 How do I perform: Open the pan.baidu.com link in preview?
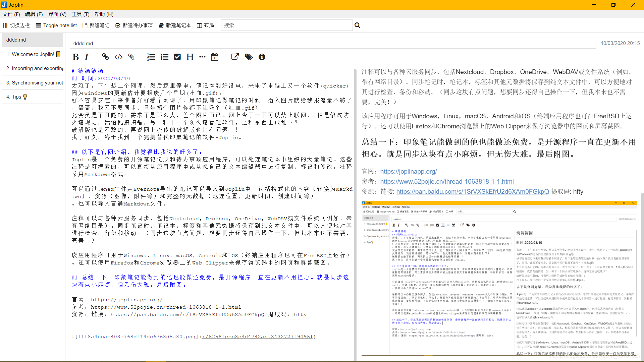(x=472, y=191)
